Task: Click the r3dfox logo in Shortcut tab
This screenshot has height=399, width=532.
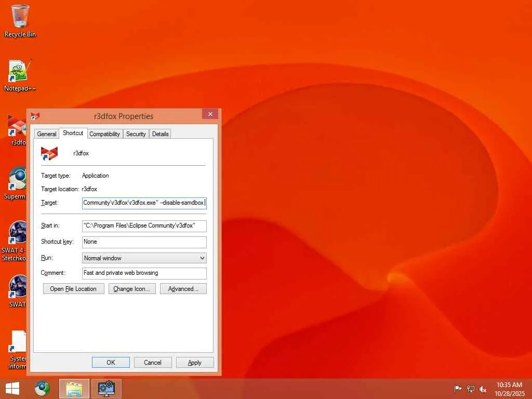Action: tap(49, 153)
